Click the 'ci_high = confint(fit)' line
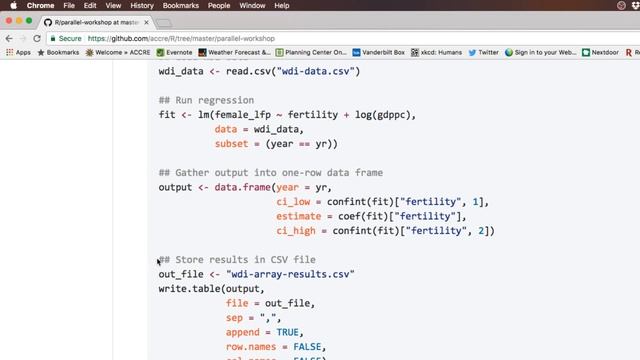This screenshot has width=640, height=360. pos(385,231)
